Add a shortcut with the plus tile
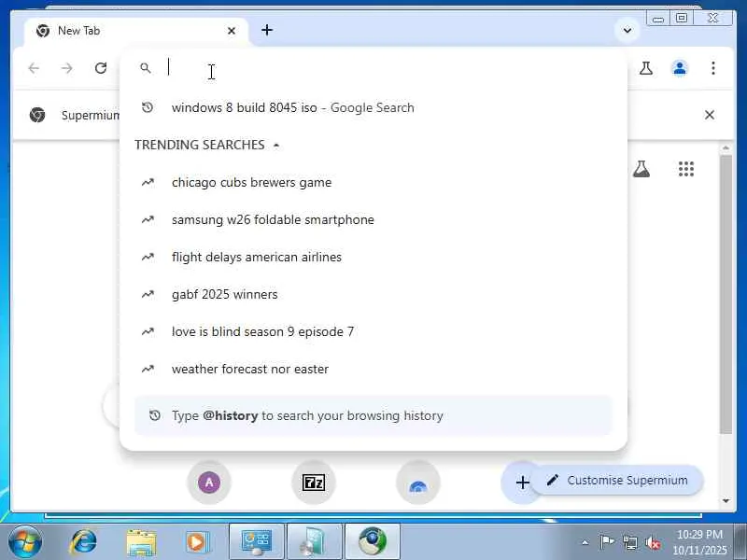Viewport: 747px width, 560px height. (522, 483)
